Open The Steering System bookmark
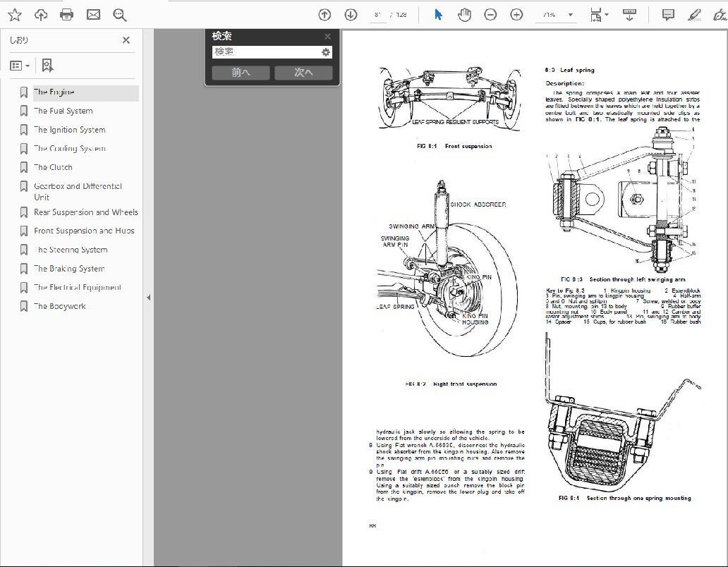The width and height of the screenshot is (728, 567). [71, 250]
